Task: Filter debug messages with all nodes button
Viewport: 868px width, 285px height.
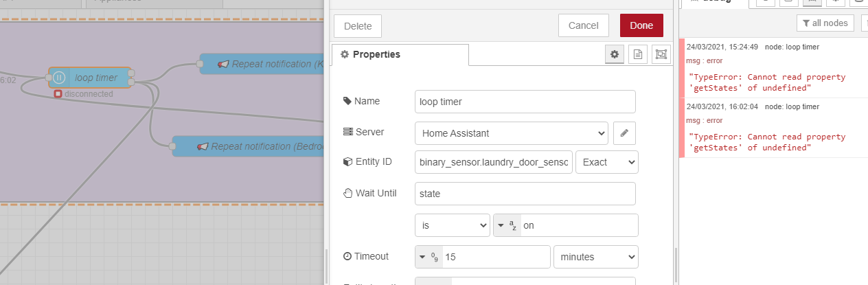Action: (825, 23)
